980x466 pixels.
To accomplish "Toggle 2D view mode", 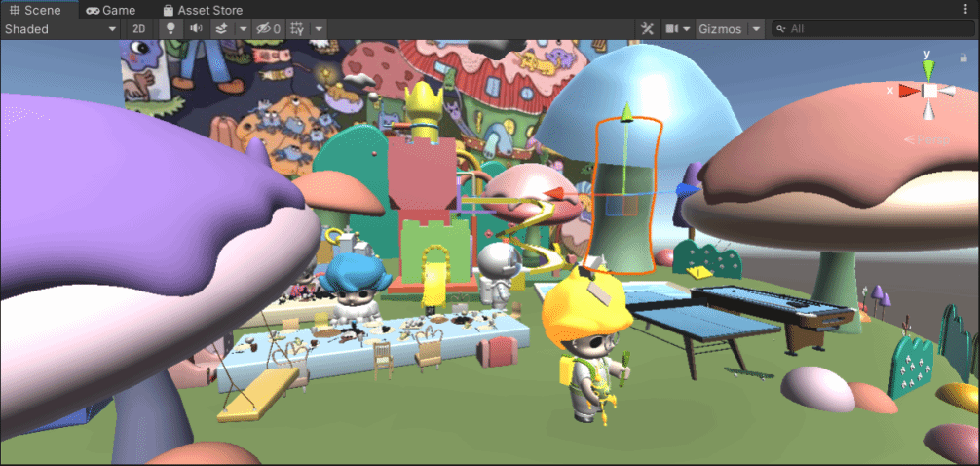I will [x=139, y=29].
